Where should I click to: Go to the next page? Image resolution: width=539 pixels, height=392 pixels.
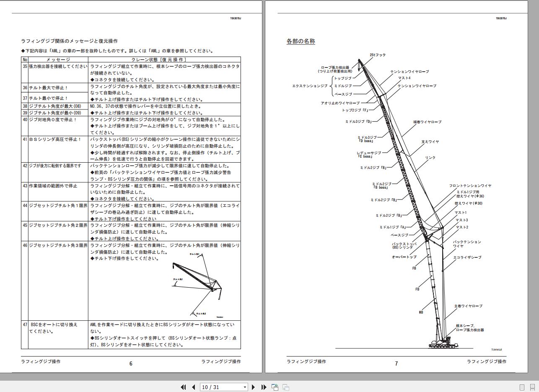tap(253, 387)
